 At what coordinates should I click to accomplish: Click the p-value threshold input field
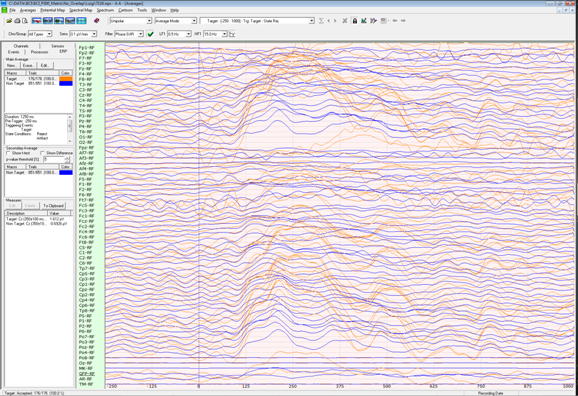54,159
